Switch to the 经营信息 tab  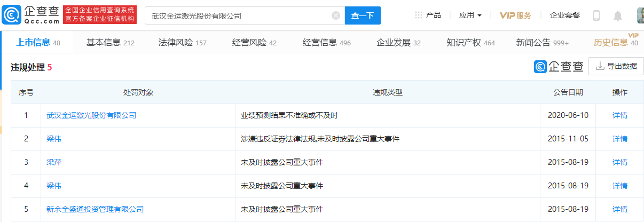(x=327, y=43)
